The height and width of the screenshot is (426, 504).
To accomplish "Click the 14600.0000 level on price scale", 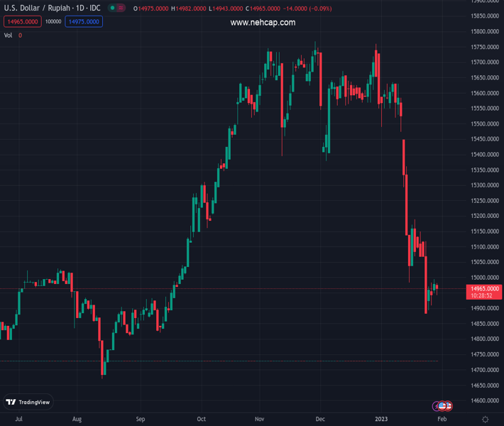I will 485,400.
